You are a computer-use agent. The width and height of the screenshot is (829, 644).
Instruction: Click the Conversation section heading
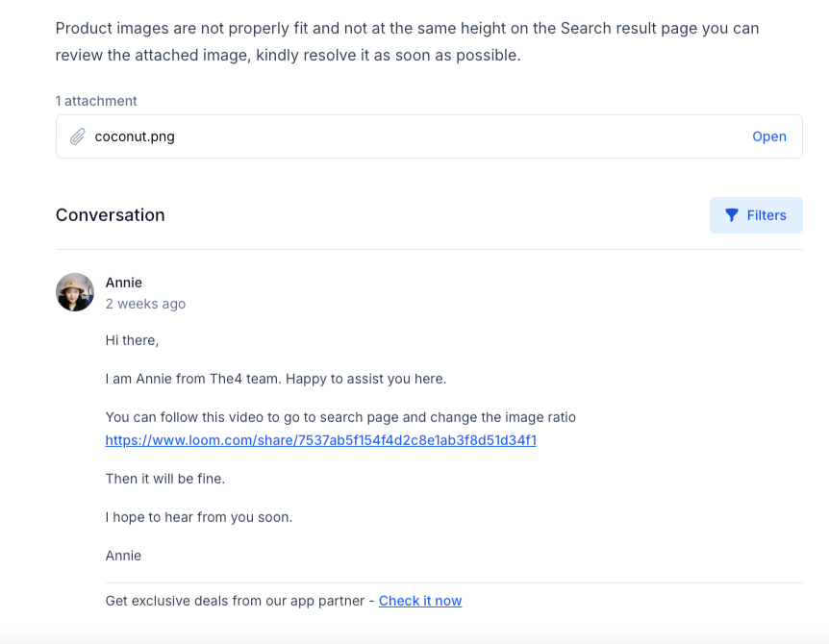tap(110, 215)
